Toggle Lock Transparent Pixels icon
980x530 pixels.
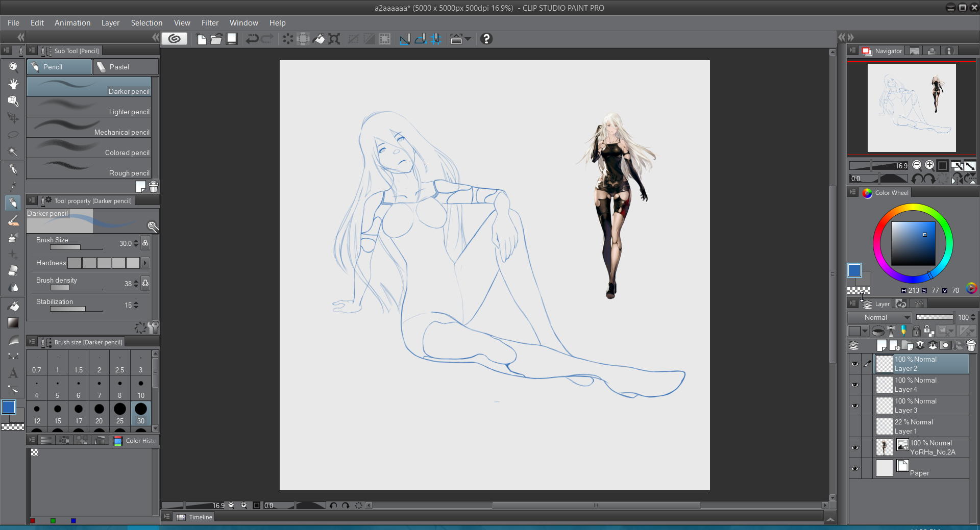[929, 331]
